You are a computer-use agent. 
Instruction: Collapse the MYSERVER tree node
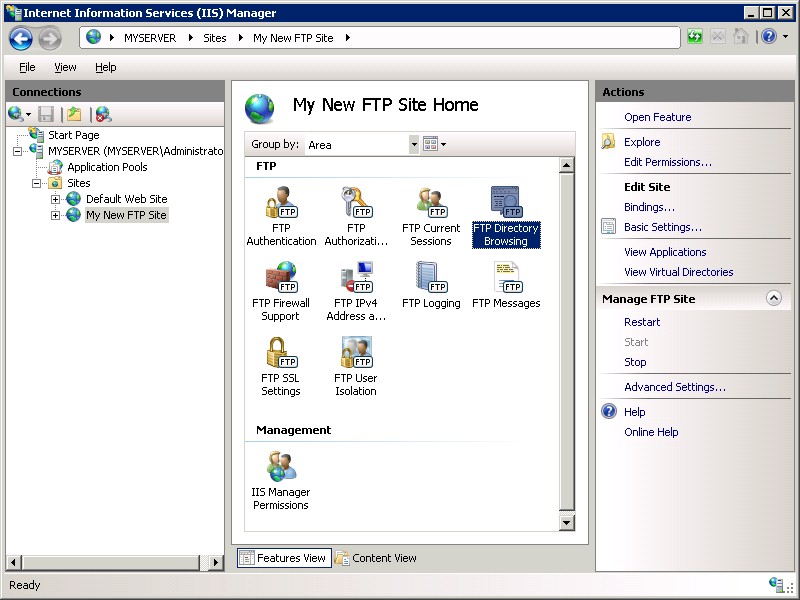tap(18, 151)
